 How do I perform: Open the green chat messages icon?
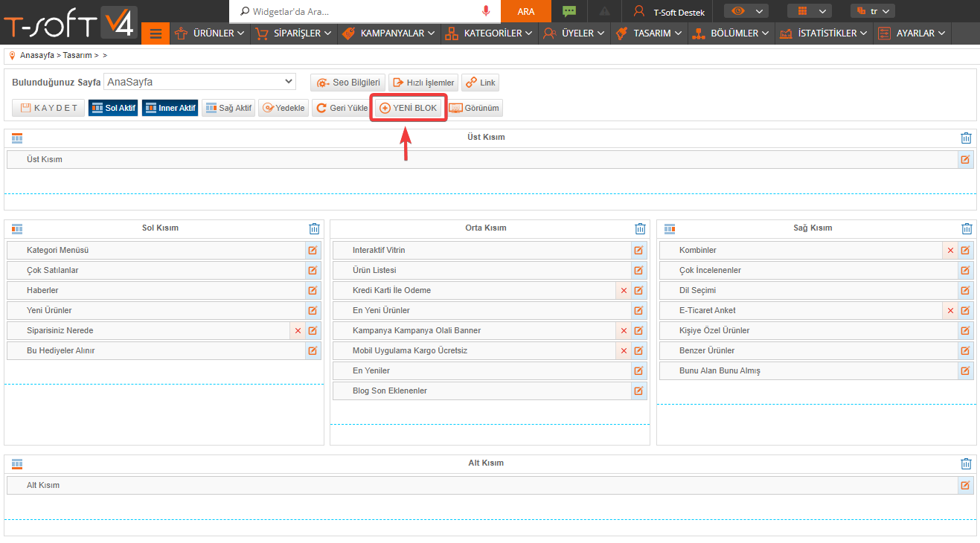pos(569,11)
